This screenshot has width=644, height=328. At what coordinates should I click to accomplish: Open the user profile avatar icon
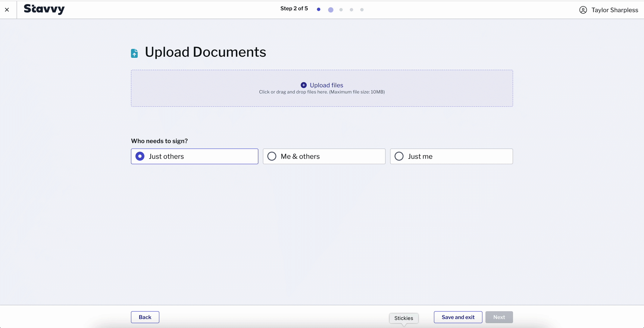[583, 10]
